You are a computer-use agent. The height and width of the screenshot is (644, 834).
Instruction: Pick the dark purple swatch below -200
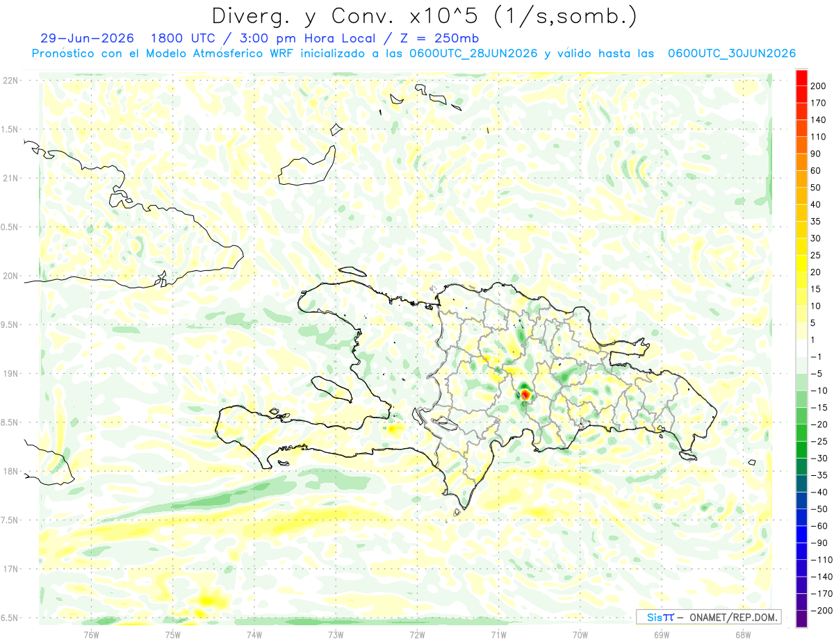pyautogui.click(x=801, y=619)
